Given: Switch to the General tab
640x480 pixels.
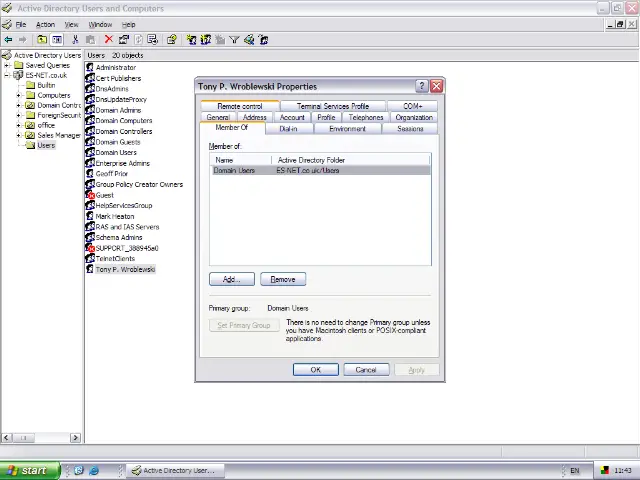Looking at the screenshot, I should (218, 117).
